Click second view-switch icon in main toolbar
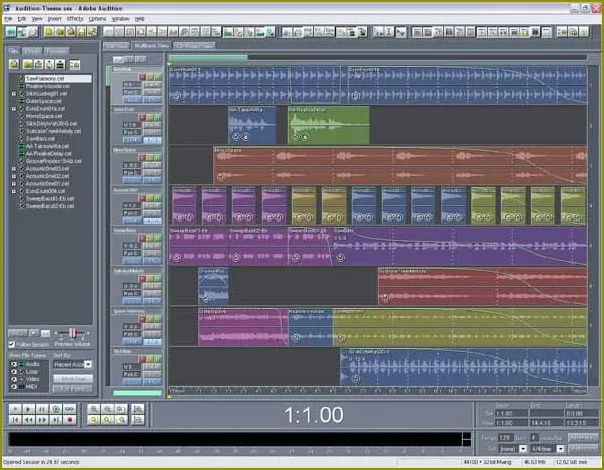This screenshot has width=604, height=470. pyautogui.click(x=22, y=32)
